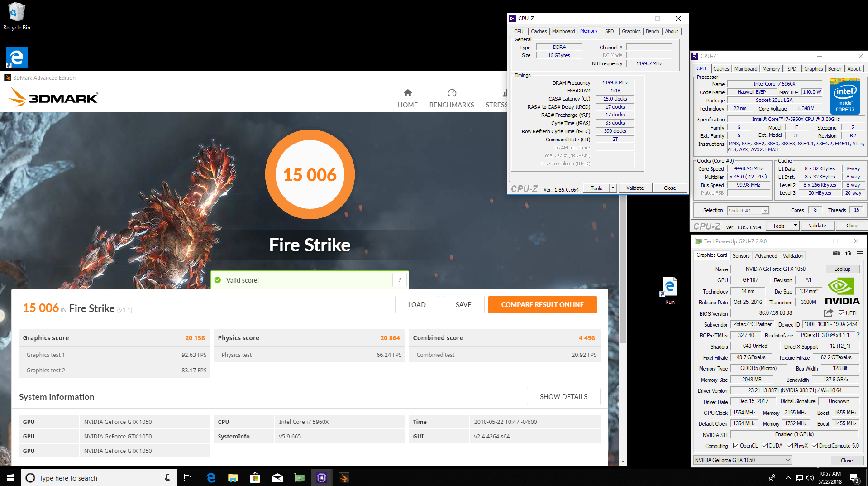Click the Combined score value 4 496
Image resolution: width=868 pixels, height=486 pixels.
587,338
